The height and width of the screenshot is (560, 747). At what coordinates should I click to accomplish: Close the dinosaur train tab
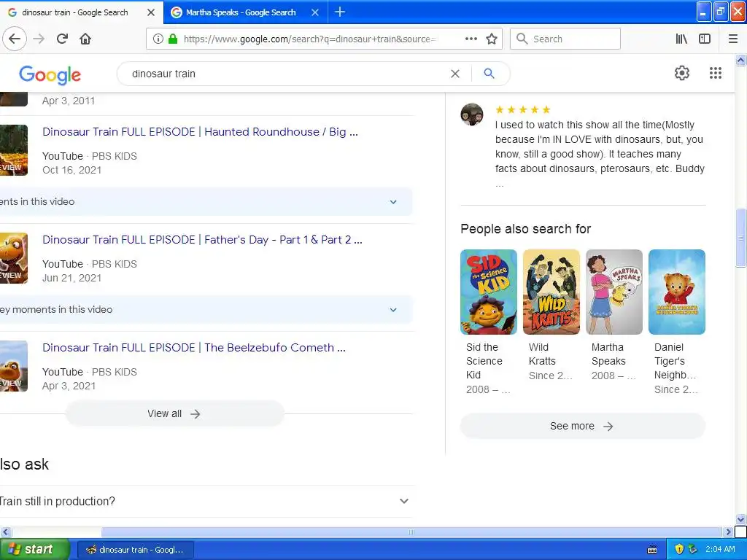(150, 12)
